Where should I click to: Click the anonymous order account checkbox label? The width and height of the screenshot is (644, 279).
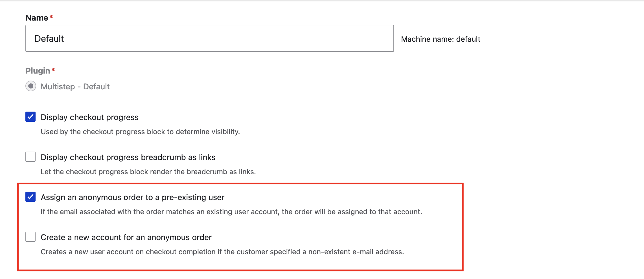click(x=126, y=238)
